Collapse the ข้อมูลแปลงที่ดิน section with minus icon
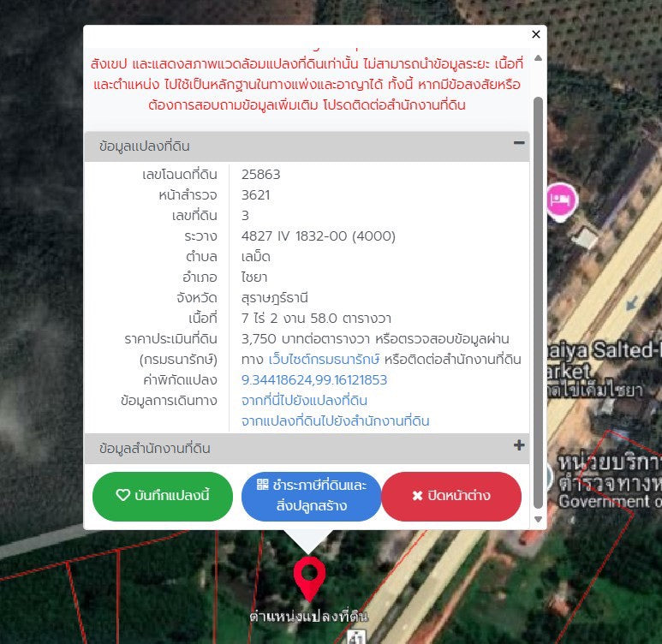662x644 pixels. (518, 144)
